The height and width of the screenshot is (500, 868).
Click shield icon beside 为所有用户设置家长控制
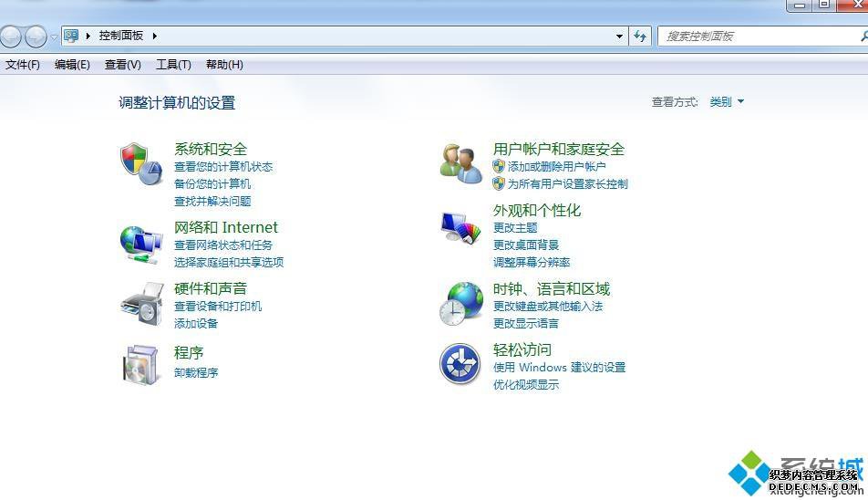click(x=499, y=183)
